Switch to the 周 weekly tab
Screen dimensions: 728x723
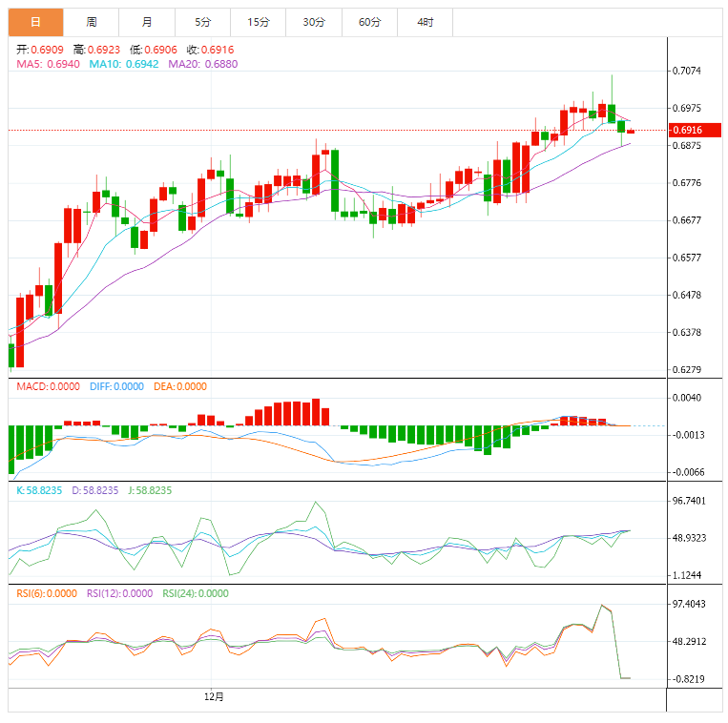pyautogui.click(x=92, y=21)
